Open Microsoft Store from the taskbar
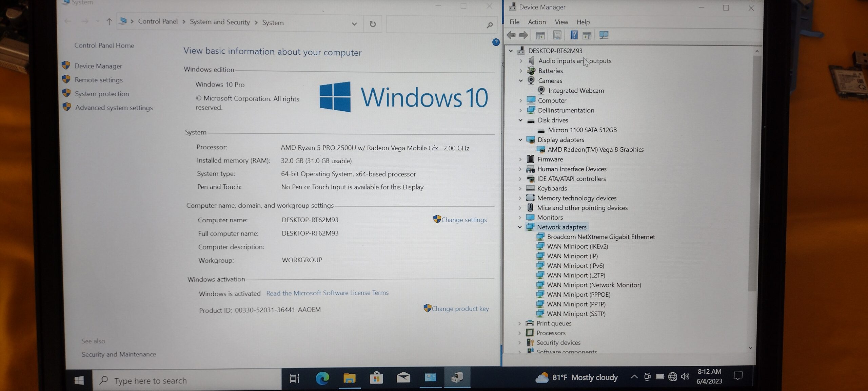The image size is (868, 391). tap(376, 377)
